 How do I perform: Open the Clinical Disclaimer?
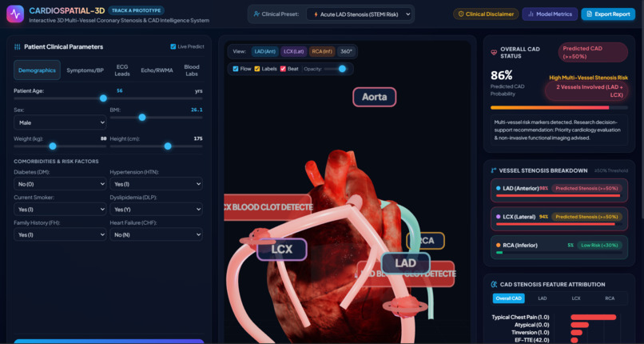pos(486,14)
